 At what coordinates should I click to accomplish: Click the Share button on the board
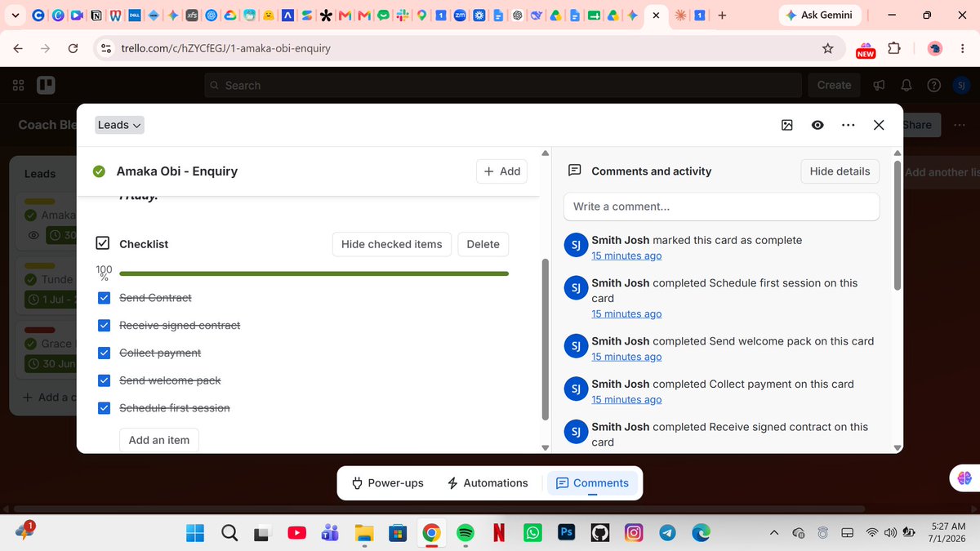click(917, 125)
